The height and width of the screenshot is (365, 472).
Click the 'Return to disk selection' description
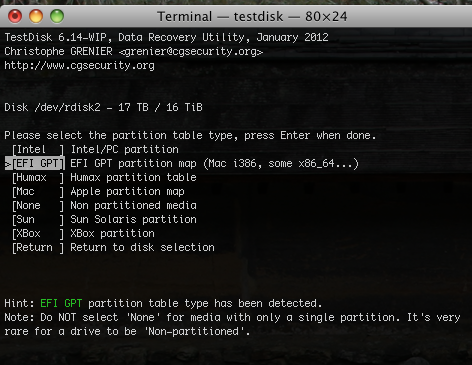coord(142,248)
